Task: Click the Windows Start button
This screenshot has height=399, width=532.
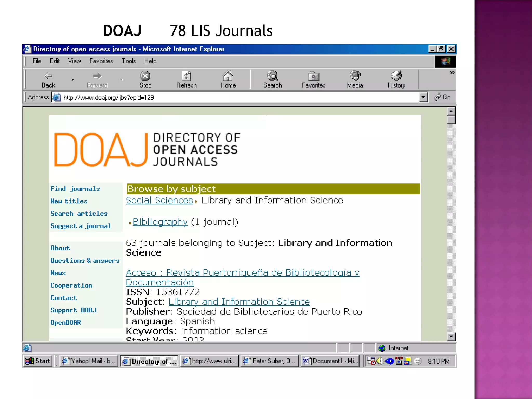Action: point(38,361)
